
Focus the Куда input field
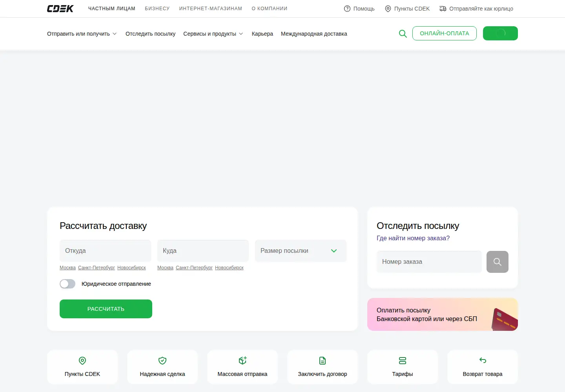tap(203, 251)
